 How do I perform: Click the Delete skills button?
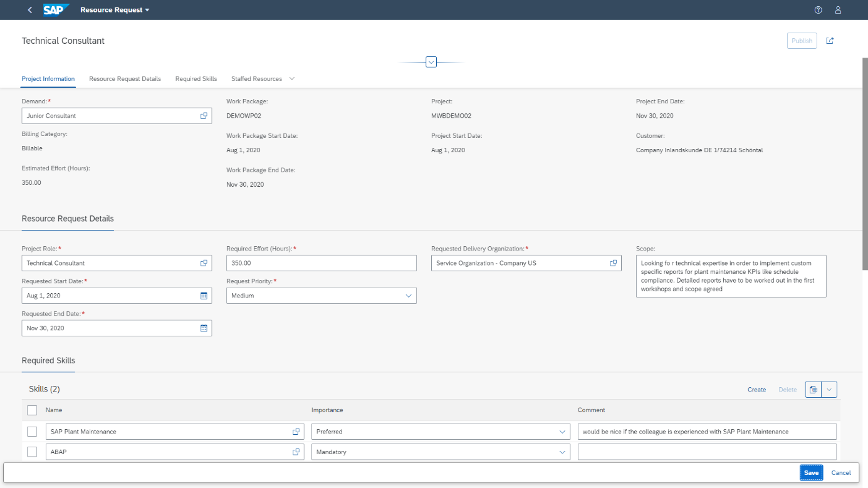tap(788, 390)
